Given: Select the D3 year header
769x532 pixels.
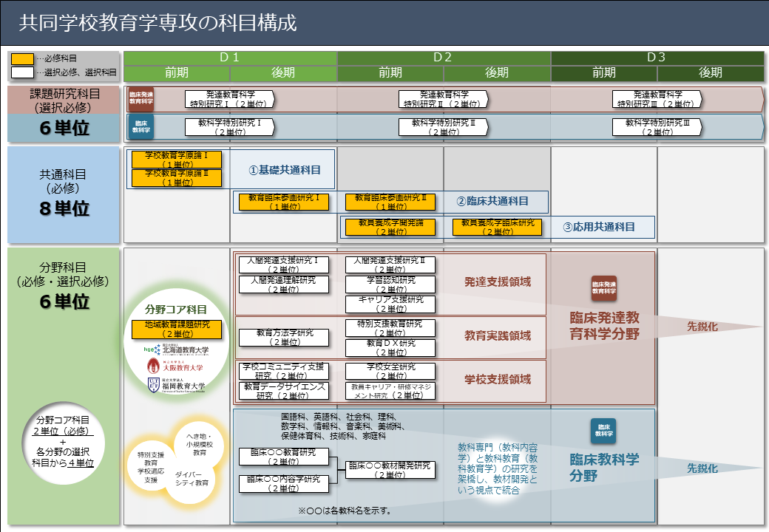Looking at the screenshot, I should [x=657, y=58].
